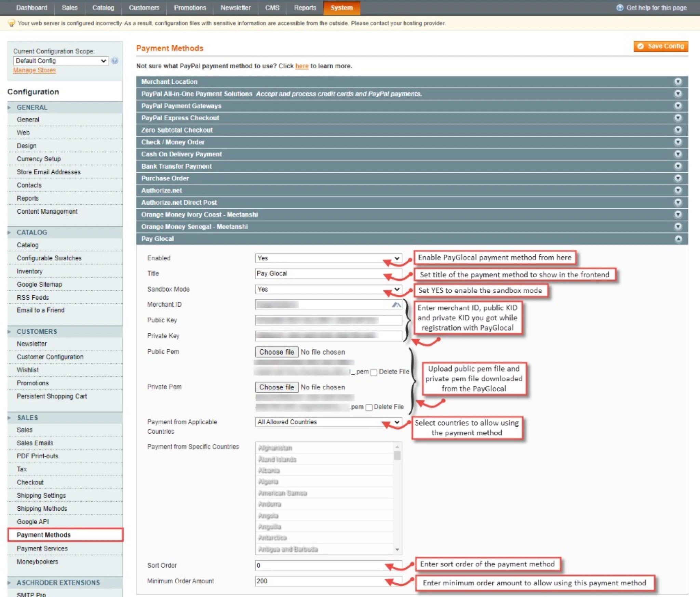The image size is (700, 597).
Task: Click the 'here' PayPal learn more link
Action: [302, 66]
